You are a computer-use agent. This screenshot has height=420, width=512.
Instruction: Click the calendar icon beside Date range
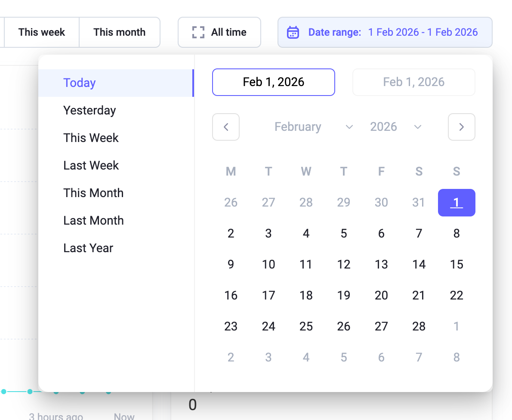293,32
